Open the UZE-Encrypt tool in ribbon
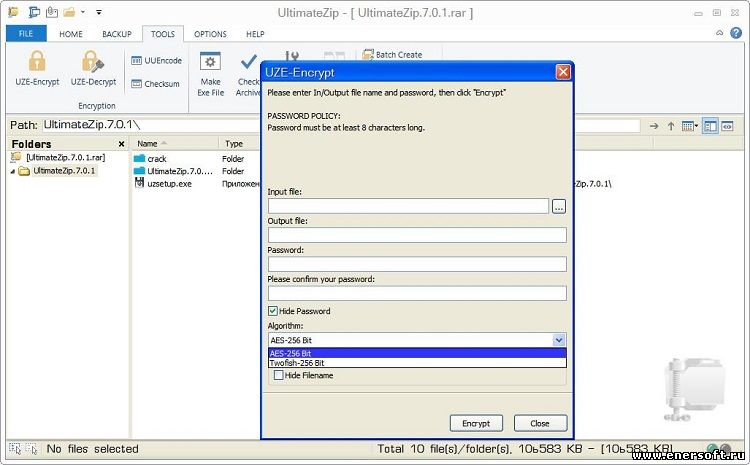 pos(37,68)
